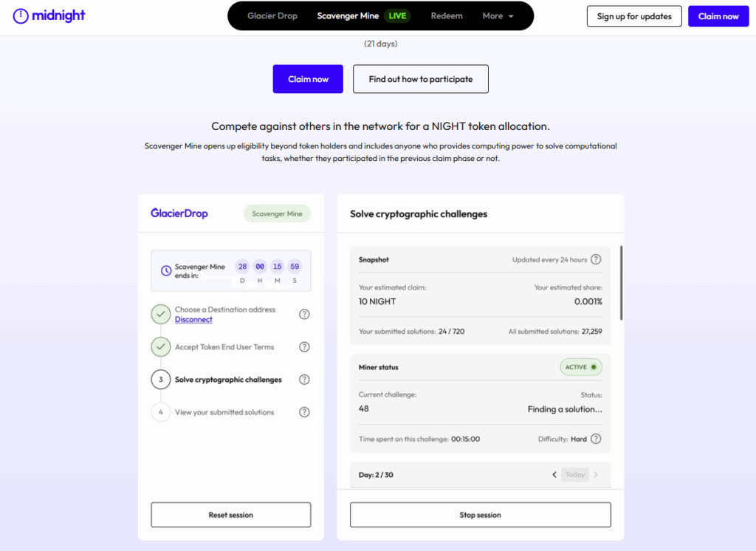Click the Difficulty Hard help icon
This screenshot has height=551, width=756.
[596, 439]
